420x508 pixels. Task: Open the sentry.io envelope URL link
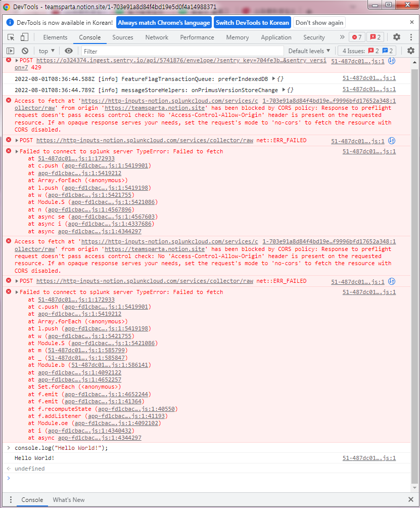point(181,60)
